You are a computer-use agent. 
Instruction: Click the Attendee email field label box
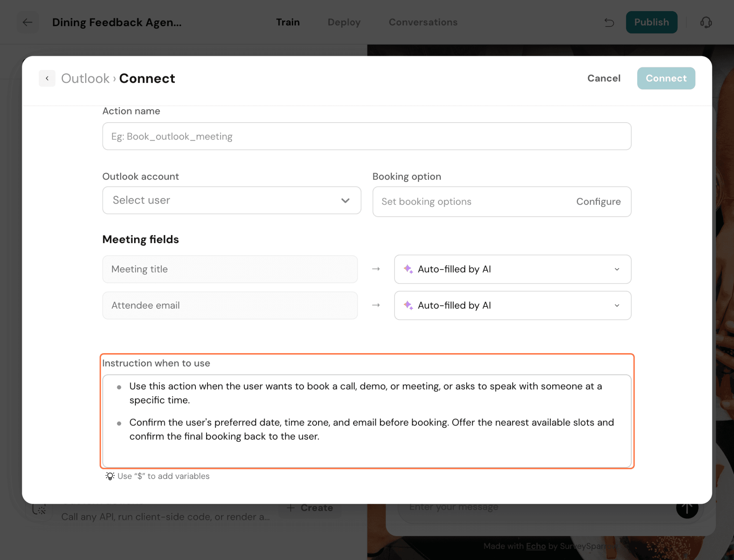[x=230, y=305]
